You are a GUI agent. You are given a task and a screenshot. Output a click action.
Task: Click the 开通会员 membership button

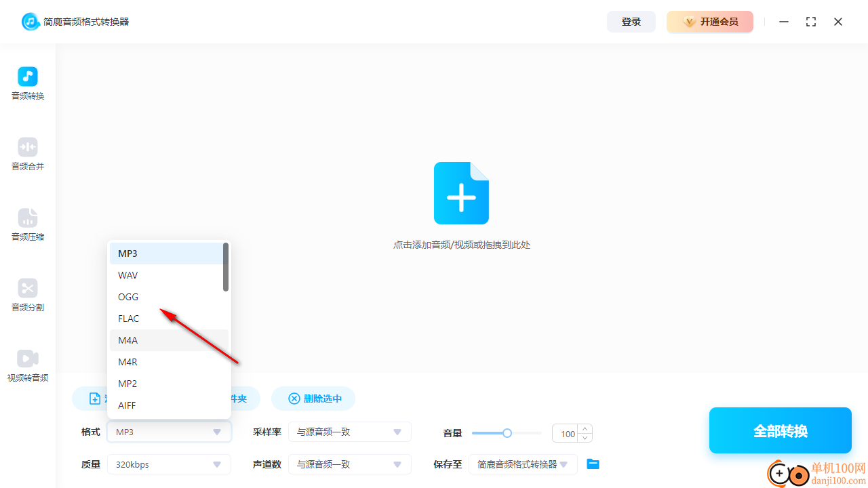click(710, 22)
